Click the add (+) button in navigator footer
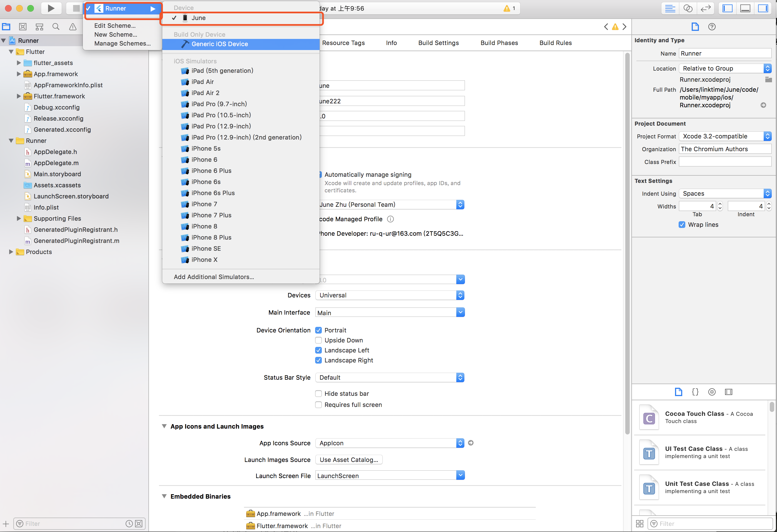The image size is (777, 532). 6,524
